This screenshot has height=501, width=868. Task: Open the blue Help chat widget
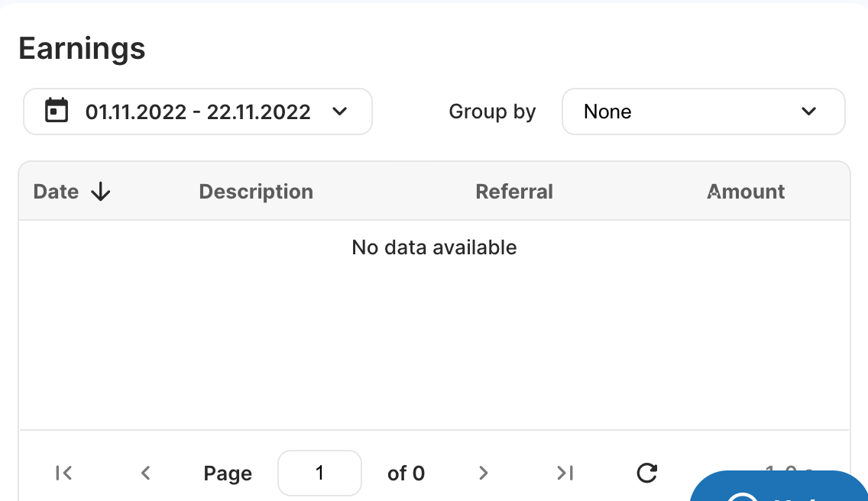click(x=779, y=486)
